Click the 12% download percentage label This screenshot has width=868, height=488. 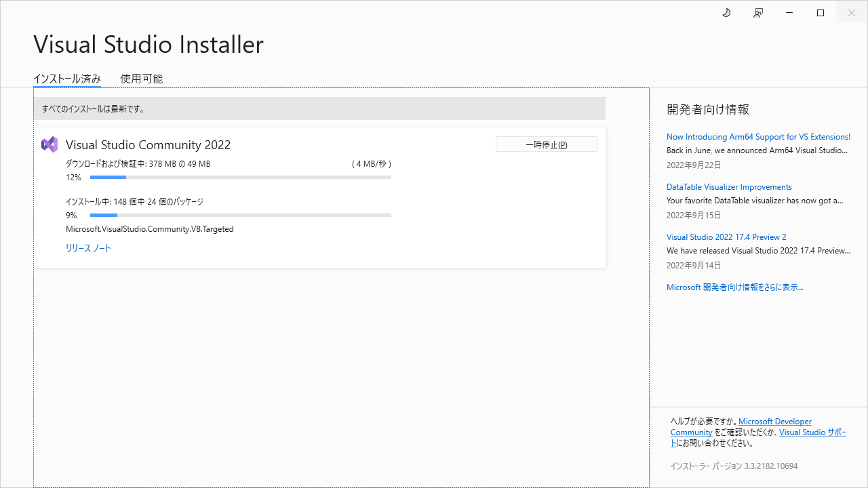[x=73, y=178]
